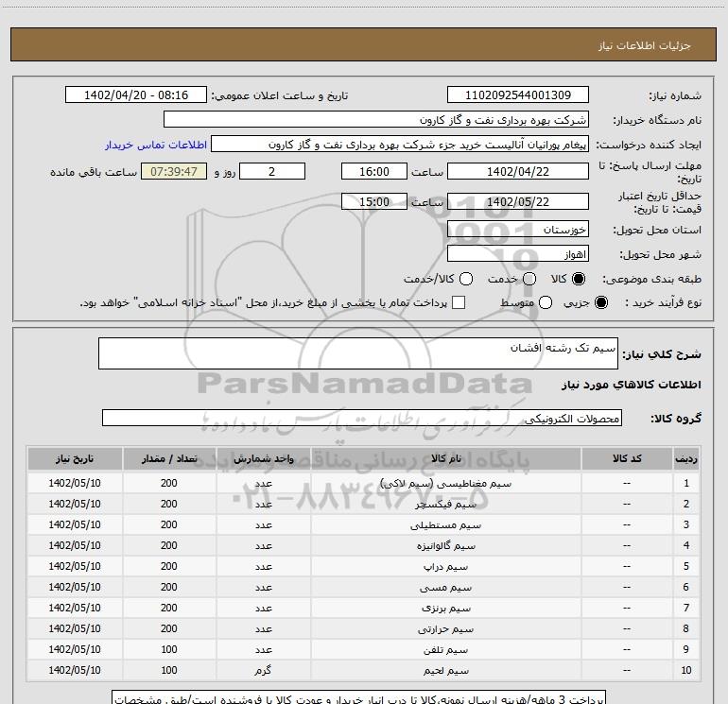Viewport: 728px width, 704px height.
Task: Click the province field خوزستان
Action: point(518,229)
